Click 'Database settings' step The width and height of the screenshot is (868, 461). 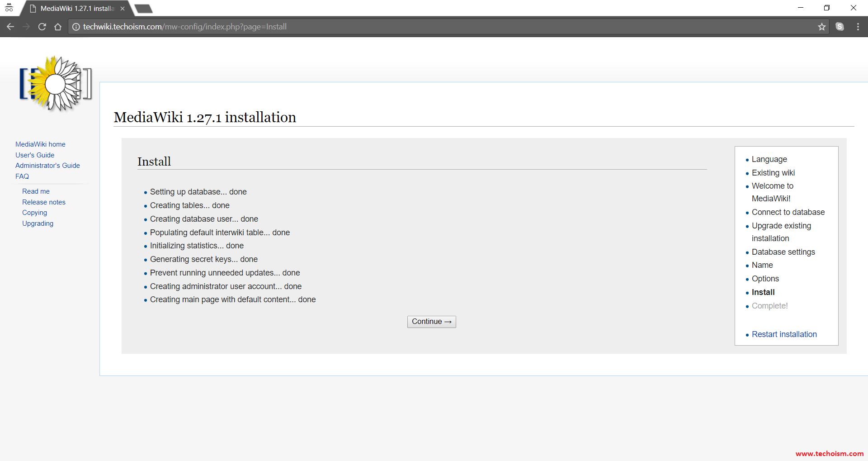(783, 252)
